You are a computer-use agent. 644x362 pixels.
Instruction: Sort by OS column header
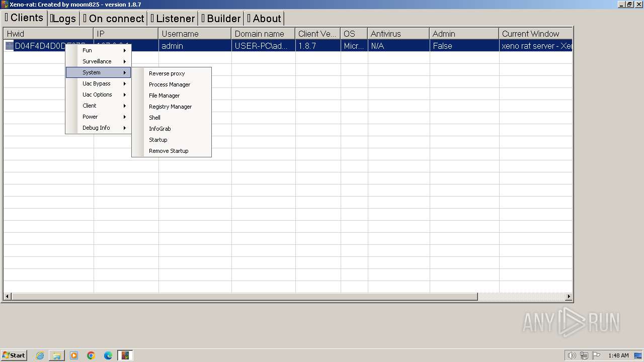pos(354,34)
